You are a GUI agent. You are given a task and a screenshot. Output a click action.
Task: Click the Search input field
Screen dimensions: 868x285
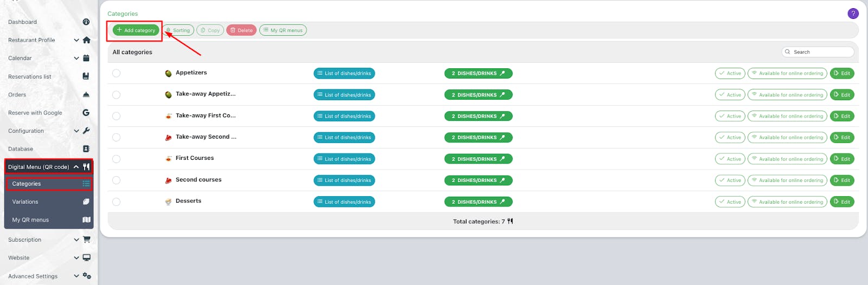coord(818,52)
